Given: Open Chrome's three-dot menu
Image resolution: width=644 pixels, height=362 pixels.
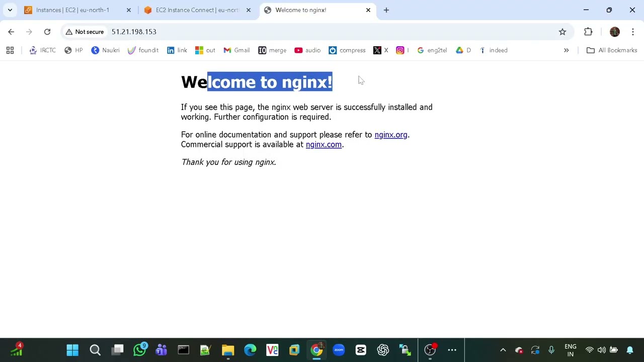Looking at the screenshot, I should pyautogui.click(x=632, y=32).
